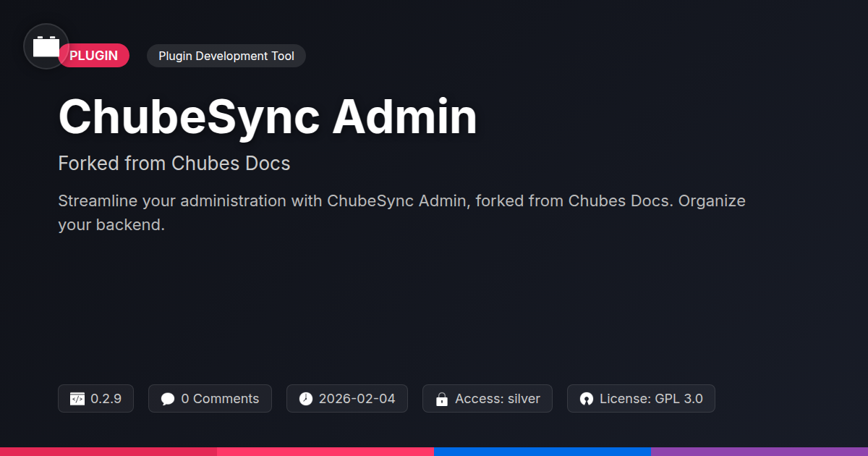Screen dimensions: 868x456
Task: Click the code version icon next to 0.2.9
Action: [x=77, y=399]
